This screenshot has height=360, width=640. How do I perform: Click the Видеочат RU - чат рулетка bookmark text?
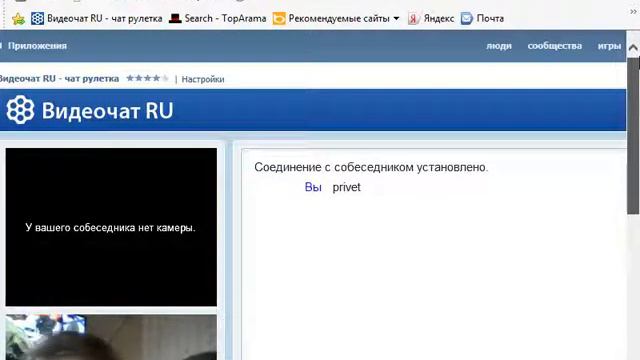(x=104, y=18)
